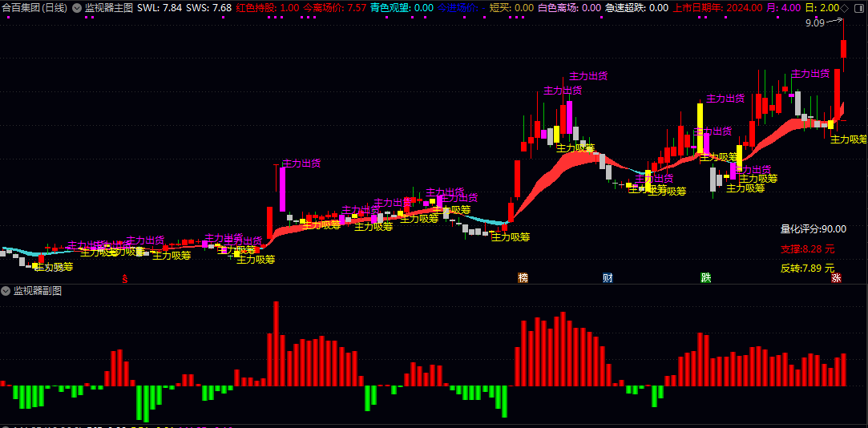Collapse the 监视器副图 sub-chart arrow
The height and width of the screenshot is (428, 868).
(x=6, y=291)
